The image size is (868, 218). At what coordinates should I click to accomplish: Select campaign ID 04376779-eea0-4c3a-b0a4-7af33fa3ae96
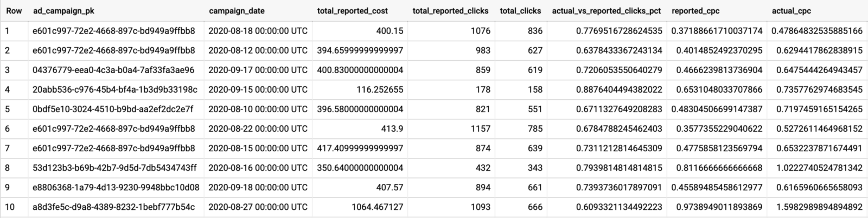click(113, 70)
